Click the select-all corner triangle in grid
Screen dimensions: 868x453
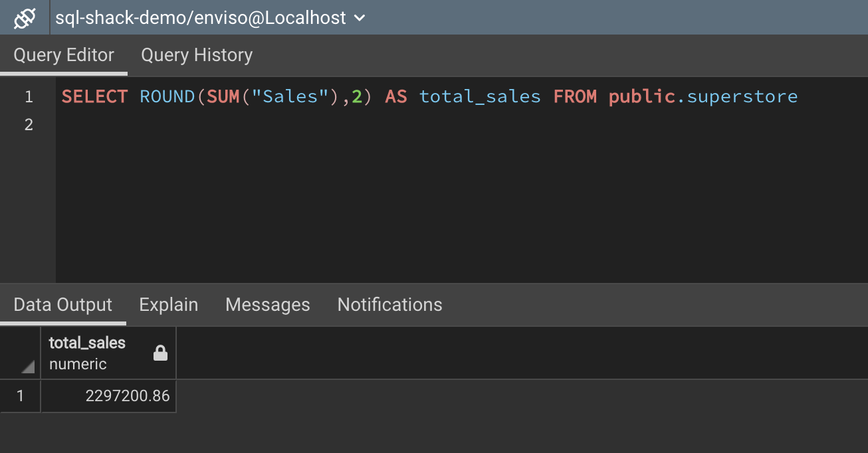point(27,366)
